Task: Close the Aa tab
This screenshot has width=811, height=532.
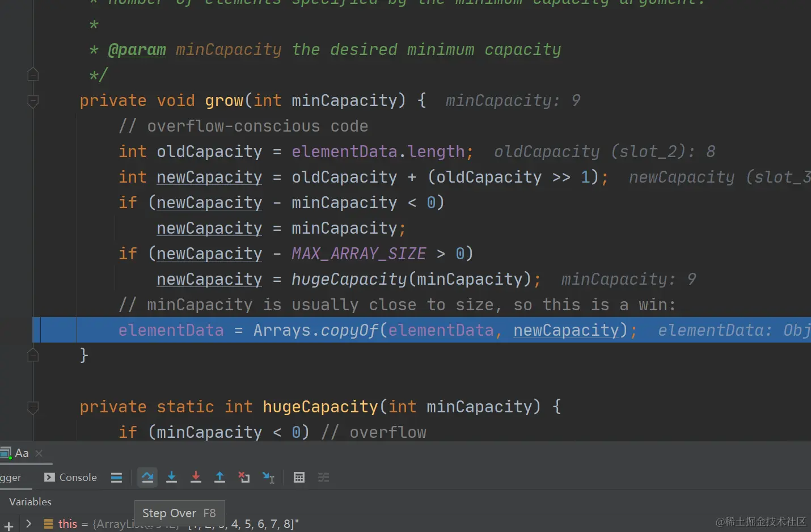Action: (39, 453)
